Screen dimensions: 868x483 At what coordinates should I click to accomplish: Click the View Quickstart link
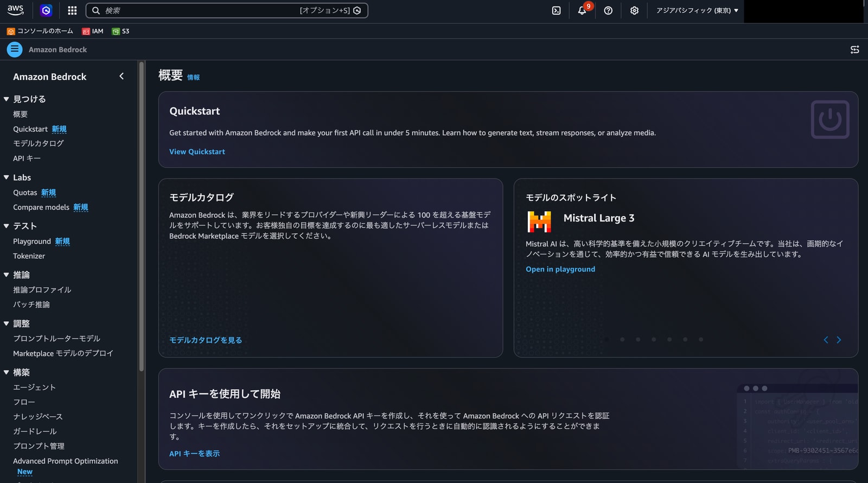(x=197, y=152)
